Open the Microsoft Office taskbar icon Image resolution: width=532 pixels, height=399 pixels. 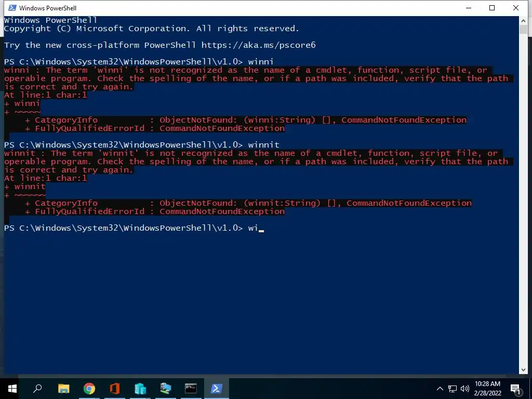pyautogui.click(x=115, y=389)
